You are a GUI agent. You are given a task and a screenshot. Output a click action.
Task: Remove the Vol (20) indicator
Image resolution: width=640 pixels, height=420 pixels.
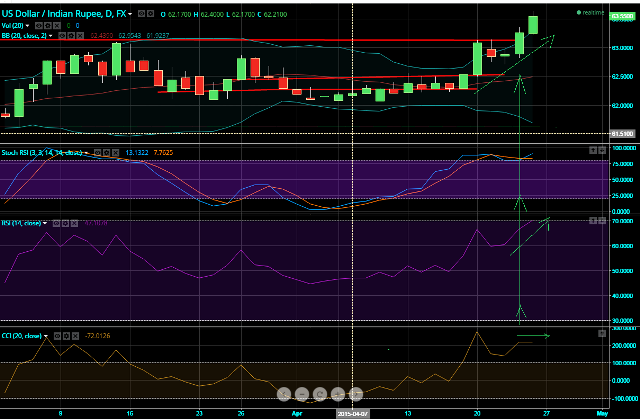coord(56,23)
